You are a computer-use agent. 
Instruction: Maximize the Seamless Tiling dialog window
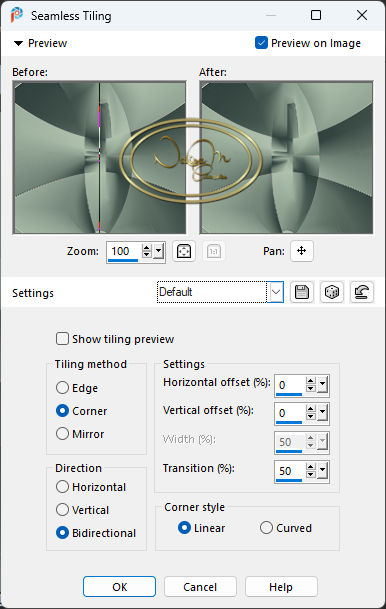pos(316,15)
